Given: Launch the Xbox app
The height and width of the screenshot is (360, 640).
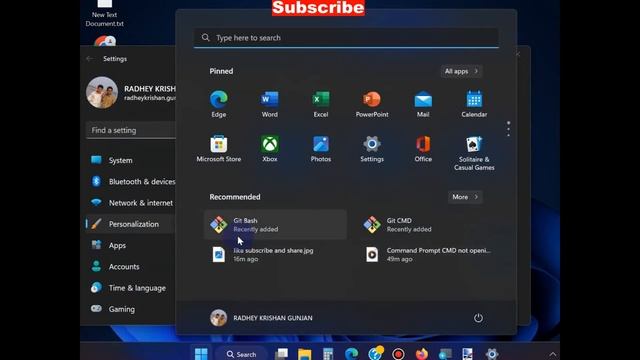Looking at the screenshot, I should coord(270,149).
